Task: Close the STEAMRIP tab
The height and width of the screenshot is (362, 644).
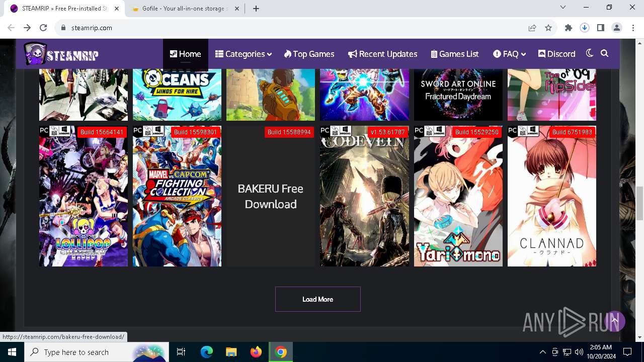Action: point(116,9)
